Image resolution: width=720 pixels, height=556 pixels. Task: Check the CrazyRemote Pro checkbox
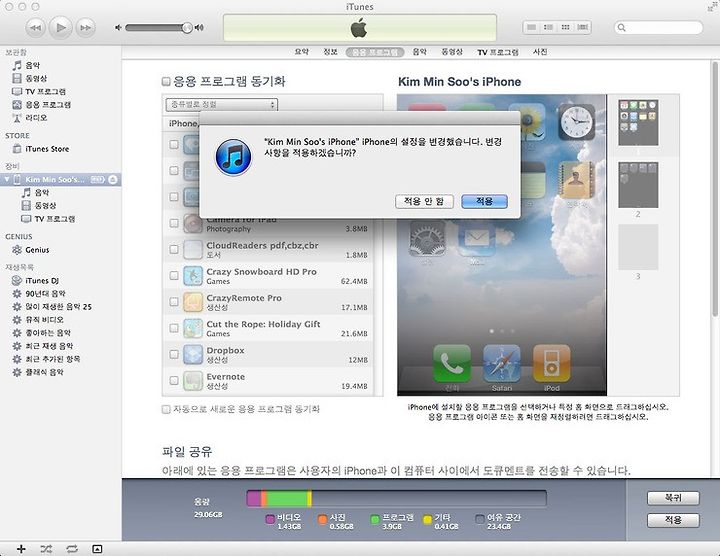click(x=174, y=302)
